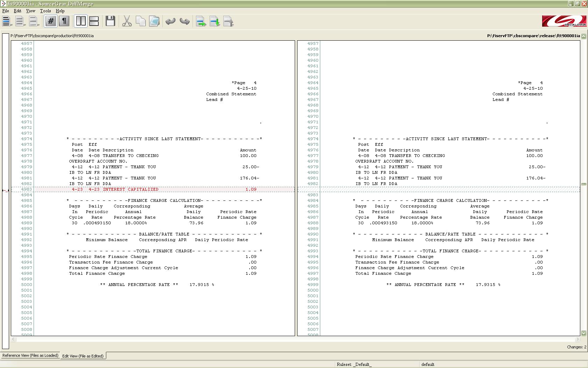Click the 'Changes: 2' status text
The width and height of the screenshot is (588, 368).
tap(576, 347)
